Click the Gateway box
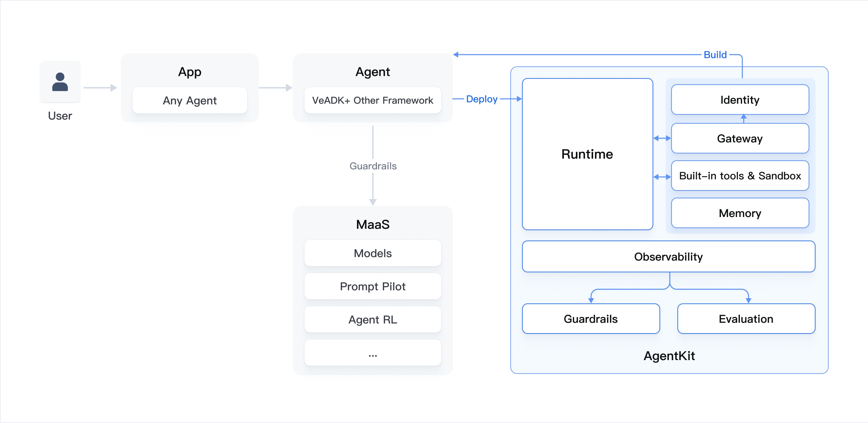The image size is (868, 423). click(740, 139)
